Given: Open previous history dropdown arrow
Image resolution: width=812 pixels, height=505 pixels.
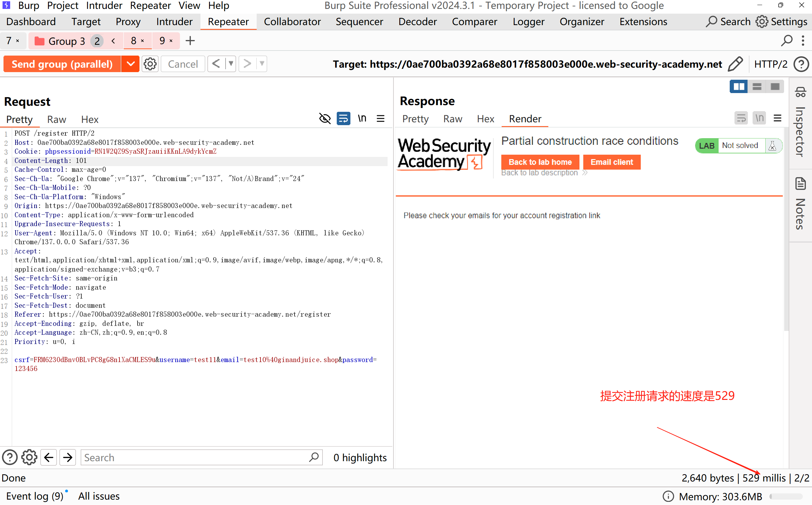Looking at the screenshot, I should click(231, 64).
